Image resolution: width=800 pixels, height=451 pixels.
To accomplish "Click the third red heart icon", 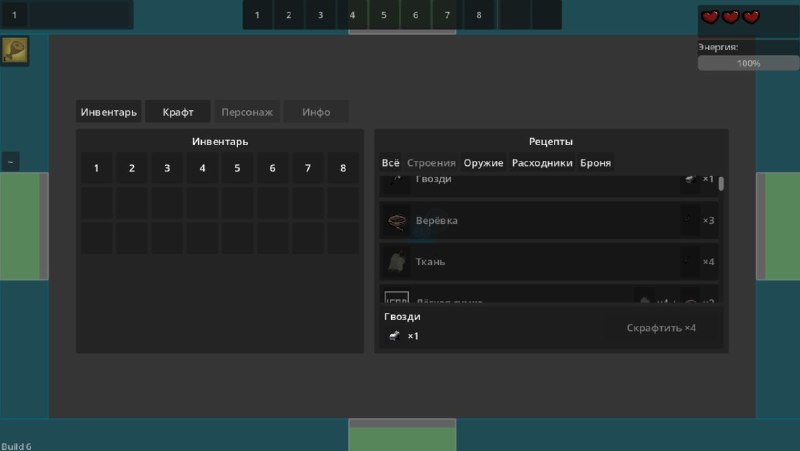I will pyautogui.click(x=751, y=17).
